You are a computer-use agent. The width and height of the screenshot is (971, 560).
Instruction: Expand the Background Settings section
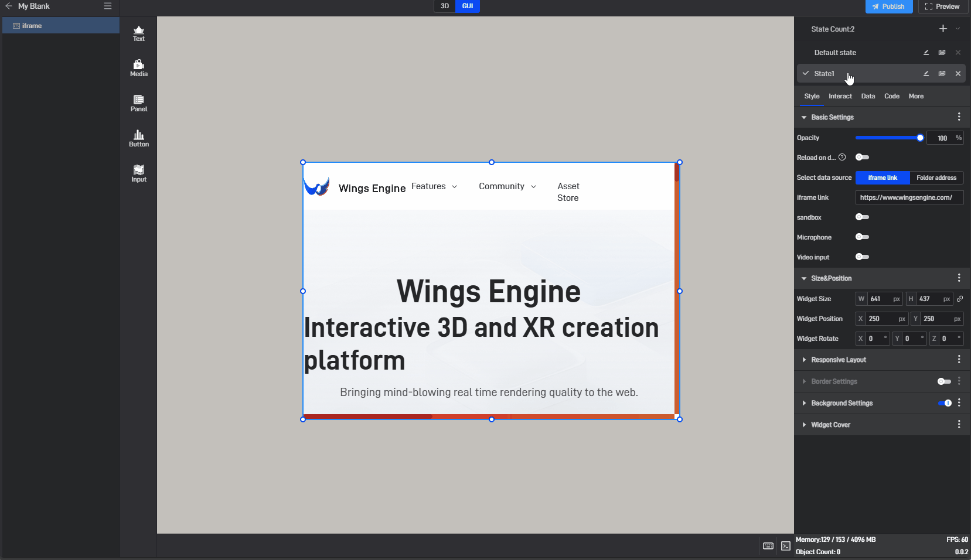pyautogui.click(x=804, y=403)
